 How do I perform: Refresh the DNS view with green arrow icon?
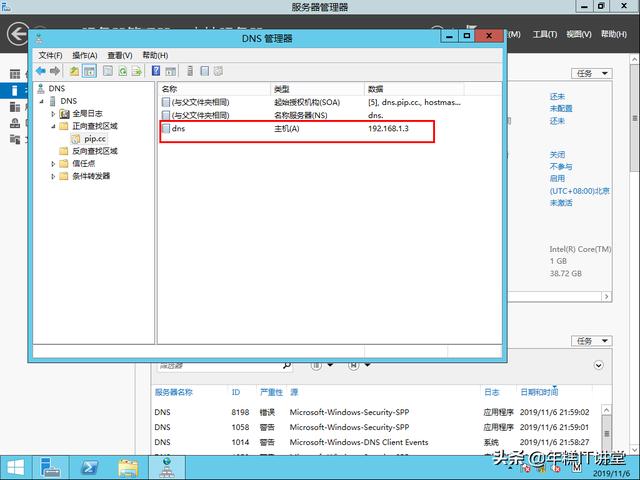pos(122,71)
